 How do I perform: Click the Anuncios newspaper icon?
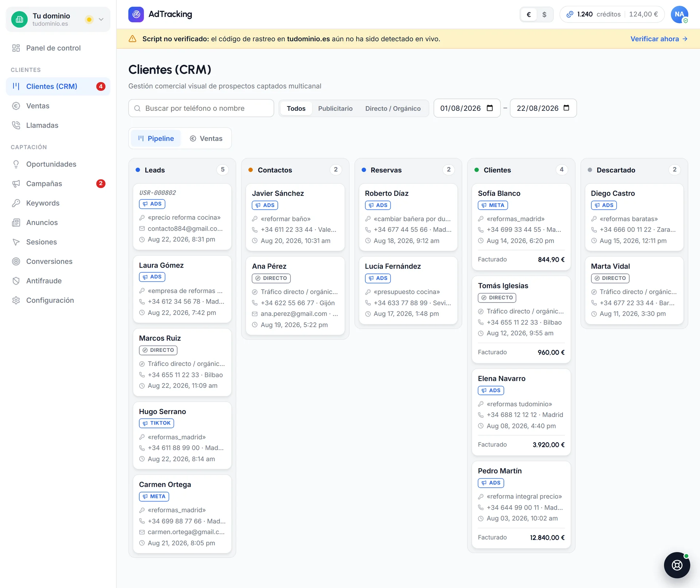[x=16, y=222]
